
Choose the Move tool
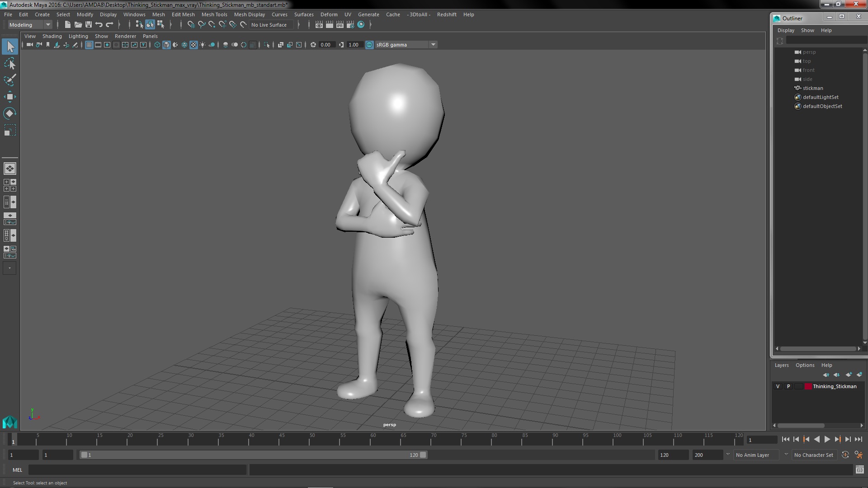10,97
